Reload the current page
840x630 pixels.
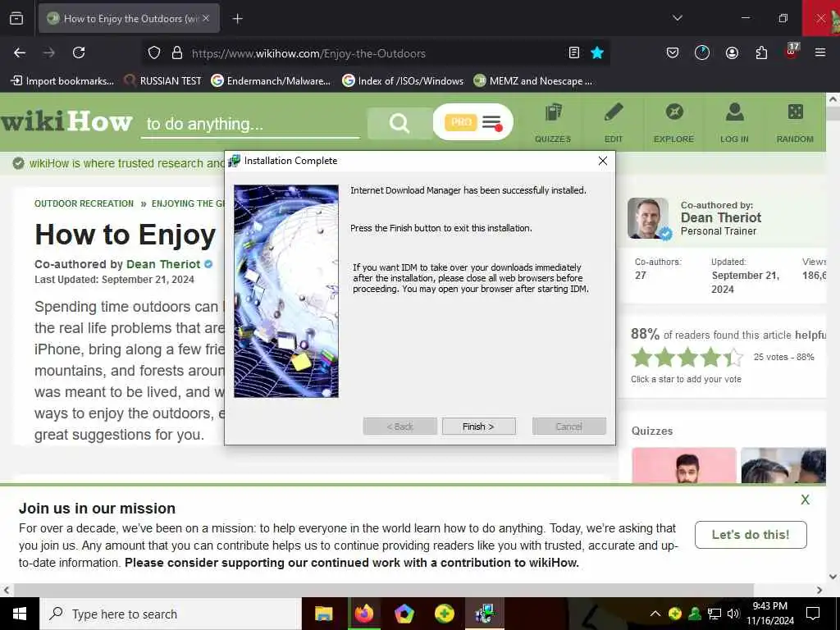[79, 52]
